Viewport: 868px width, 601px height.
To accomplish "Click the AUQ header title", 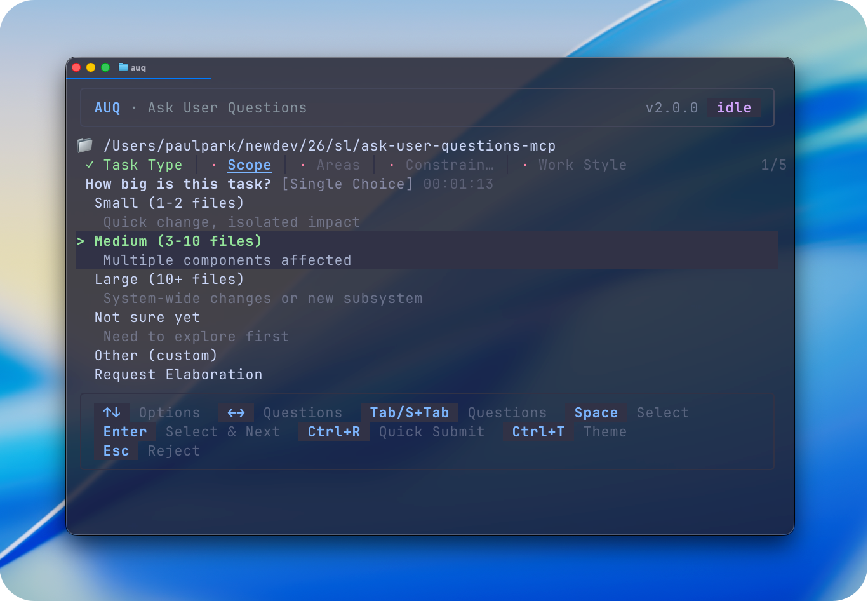I will pyautogui.click(x=107, y=108).
